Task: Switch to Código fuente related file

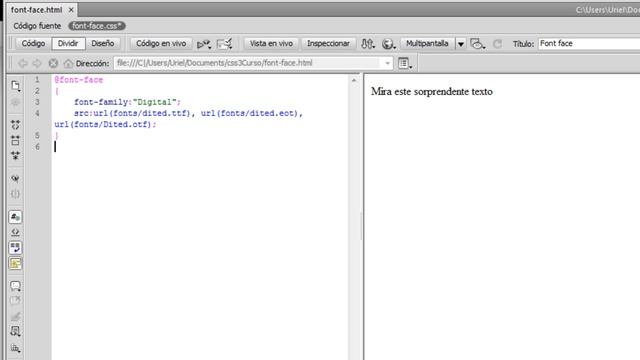Action: click(x=37, y=26)
